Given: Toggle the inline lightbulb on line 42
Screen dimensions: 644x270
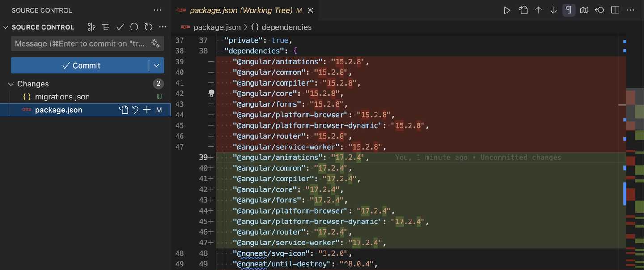Looking at the screenshot, I should [x=211, y=93].
